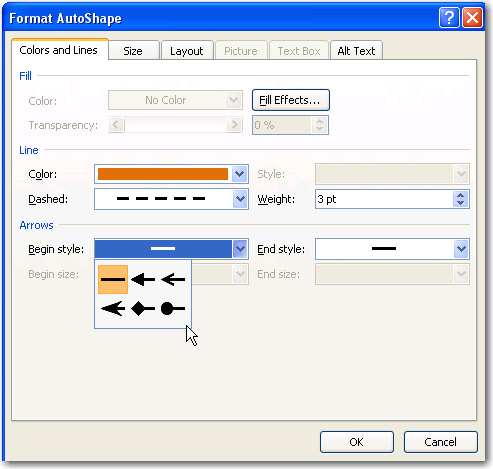Confirm with the OK button
493x469 pixels.
click(357, 442)
